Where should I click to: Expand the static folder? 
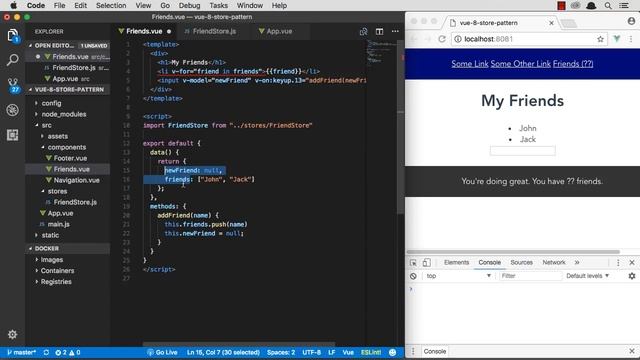(50, 235)
